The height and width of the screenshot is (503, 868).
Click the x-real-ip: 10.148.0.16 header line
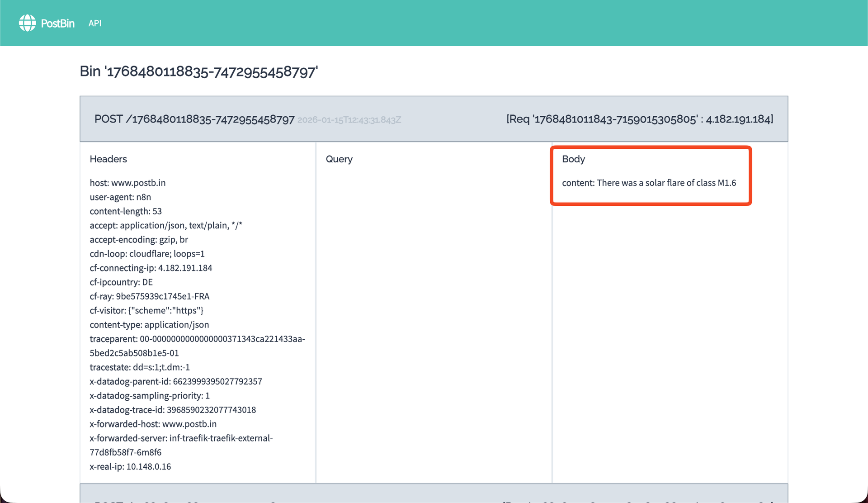tap(130, 466)
